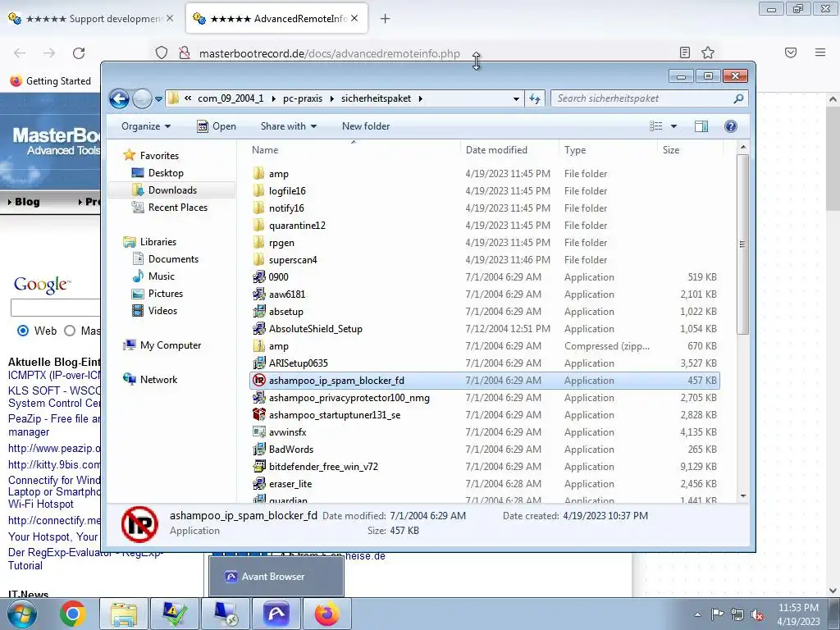Click the Favorites star heading
The width and height of the screenshot is (840, 630).
(151, 155)
